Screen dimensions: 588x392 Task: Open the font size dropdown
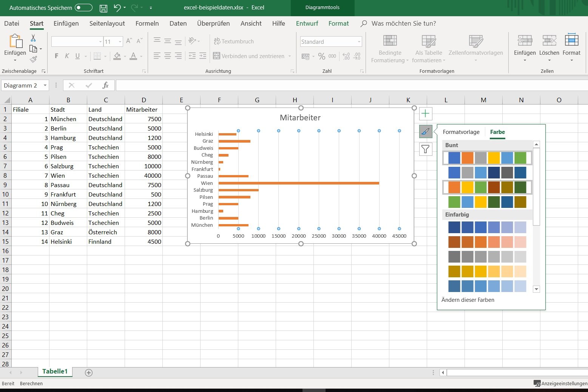tap(120, 42)
